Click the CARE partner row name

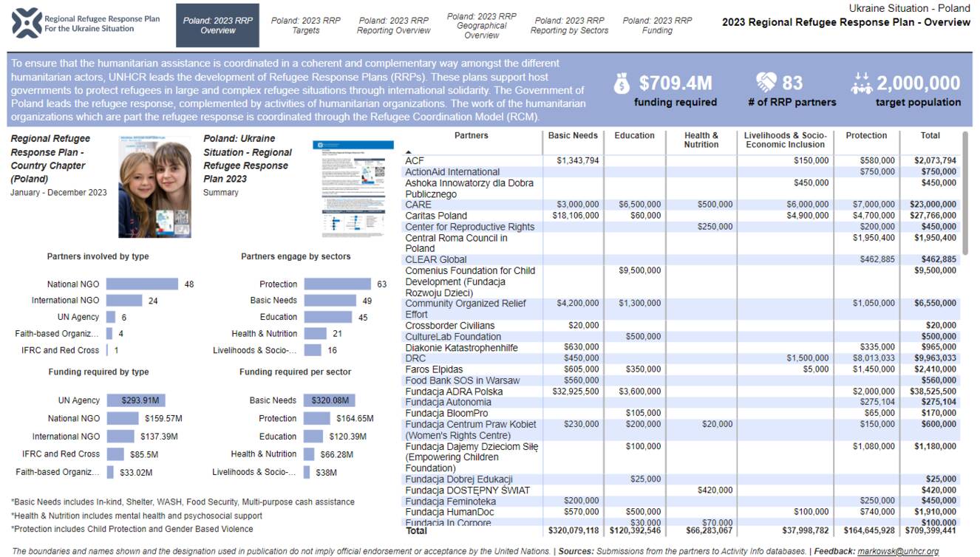(418, 205)
